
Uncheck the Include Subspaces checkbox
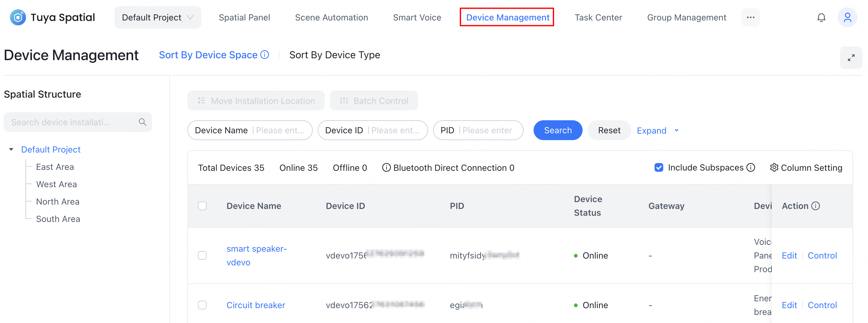click(x=658, y=167)
